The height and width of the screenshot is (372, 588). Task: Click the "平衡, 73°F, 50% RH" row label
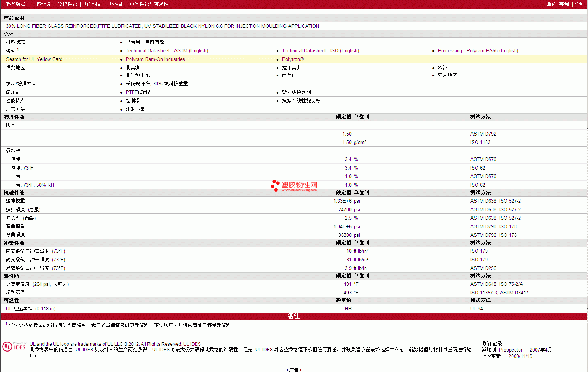33,185
